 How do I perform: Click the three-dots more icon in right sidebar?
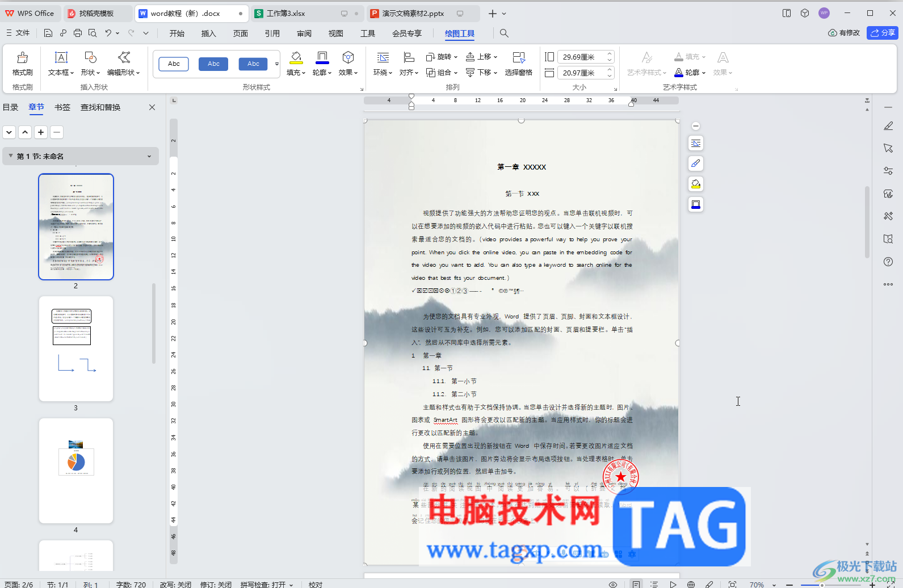point(888,284)
